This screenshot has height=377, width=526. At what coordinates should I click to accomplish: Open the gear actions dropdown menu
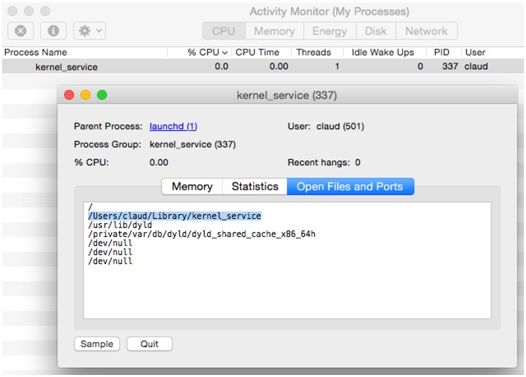point(90,31)
